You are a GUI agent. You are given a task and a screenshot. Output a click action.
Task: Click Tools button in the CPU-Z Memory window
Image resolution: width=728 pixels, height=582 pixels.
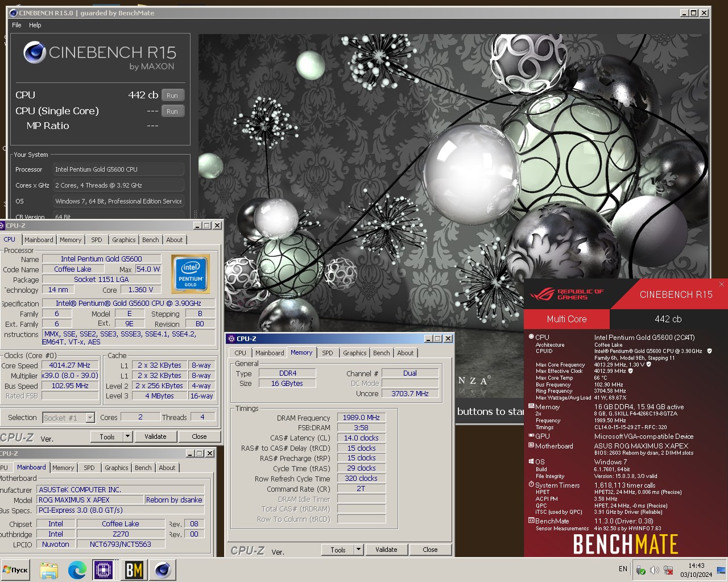coord(338,550)
